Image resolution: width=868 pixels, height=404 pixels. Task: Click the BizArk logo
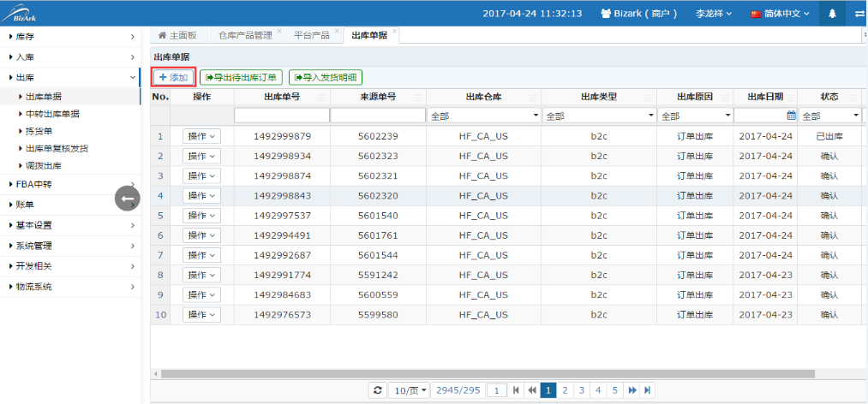[x=20, y=13]
